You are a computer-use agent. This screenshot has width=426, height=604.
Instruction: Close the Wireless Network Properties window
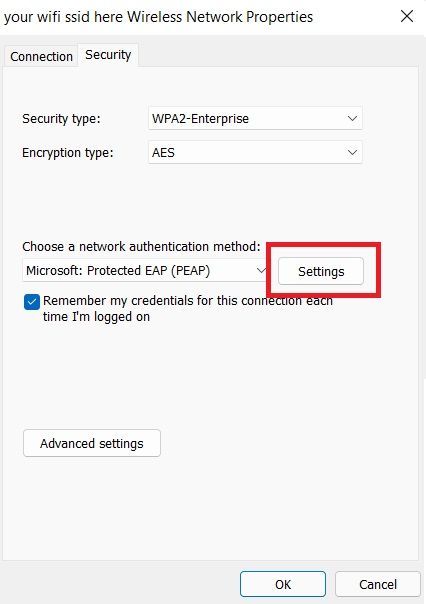[407, 16]
